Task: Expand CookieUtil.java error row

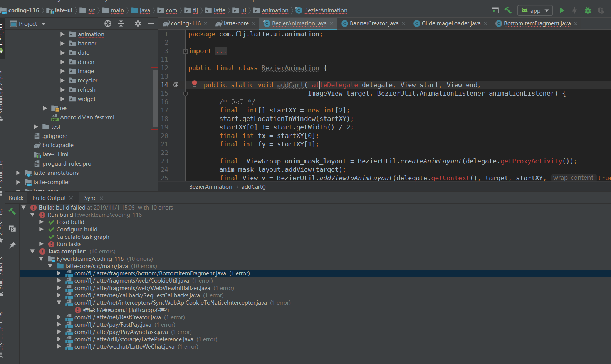Action: (x=59, y=281)
